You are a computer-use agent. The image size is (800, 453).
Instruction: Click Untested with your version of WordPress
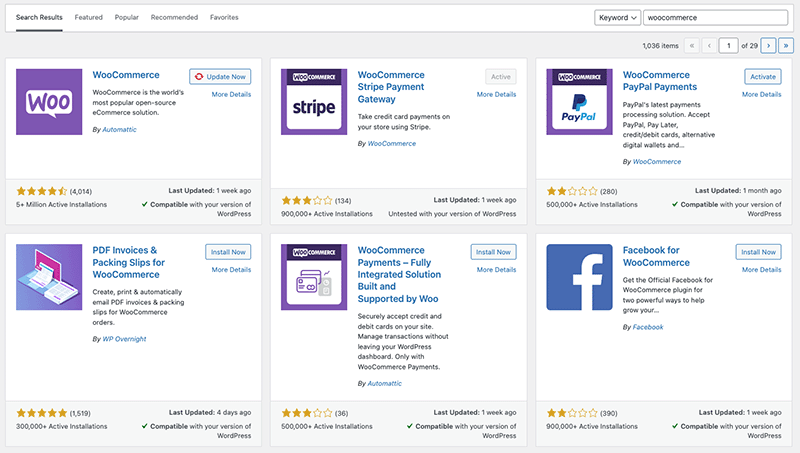point(452,214)
